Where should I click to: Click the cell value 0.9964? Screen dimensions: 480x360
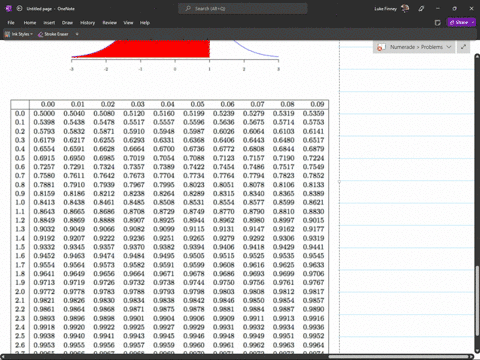click(313, 345)
